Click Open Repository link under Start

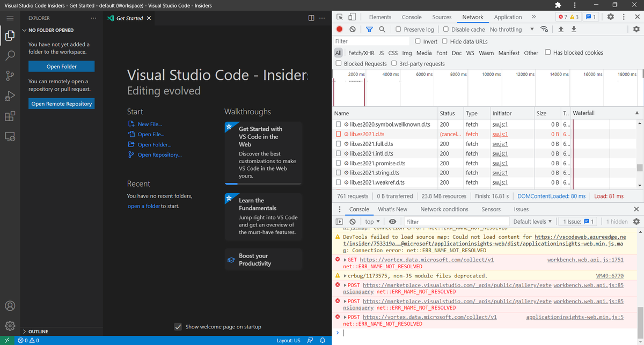click(x=159, y=155)
